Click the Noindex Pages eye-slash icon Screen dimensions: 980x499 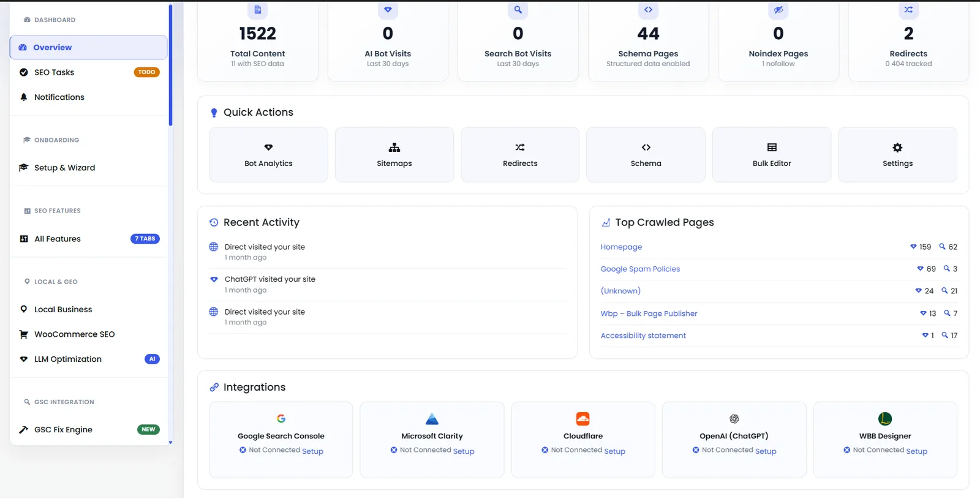pyautogui.click(x=778, y=10)
